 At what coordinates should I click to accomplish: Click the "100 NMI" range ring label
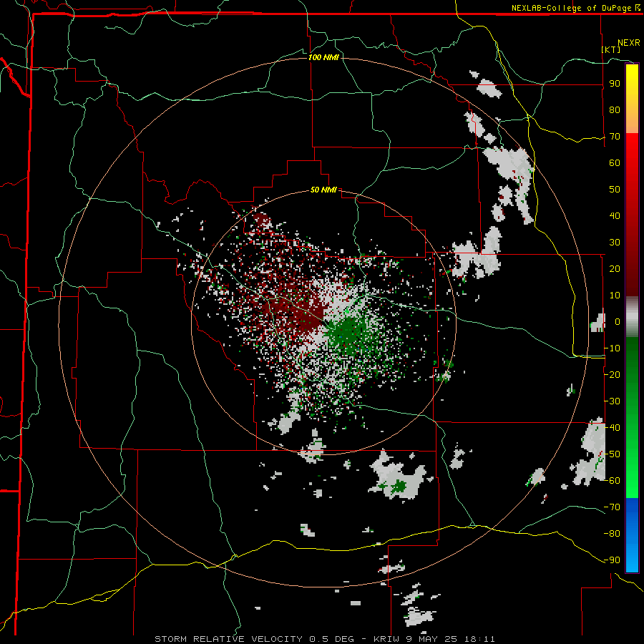[x=323, y=57]
